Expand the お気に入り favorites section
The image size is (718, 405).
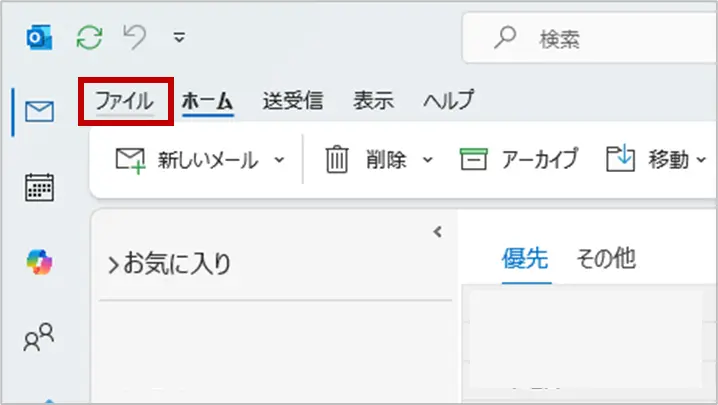(169, 264)
